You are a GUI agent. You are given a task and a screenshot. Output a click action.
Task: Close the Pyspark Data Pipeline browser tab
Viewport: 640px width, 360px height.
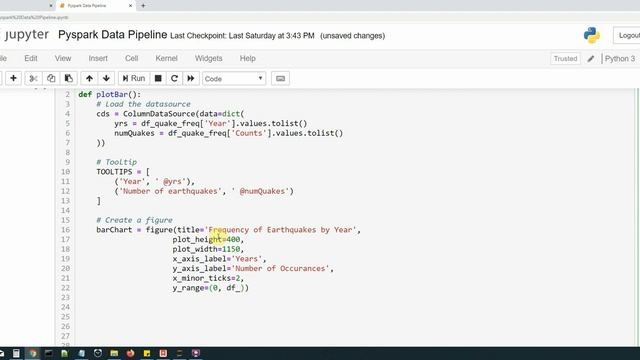(130, 6)
